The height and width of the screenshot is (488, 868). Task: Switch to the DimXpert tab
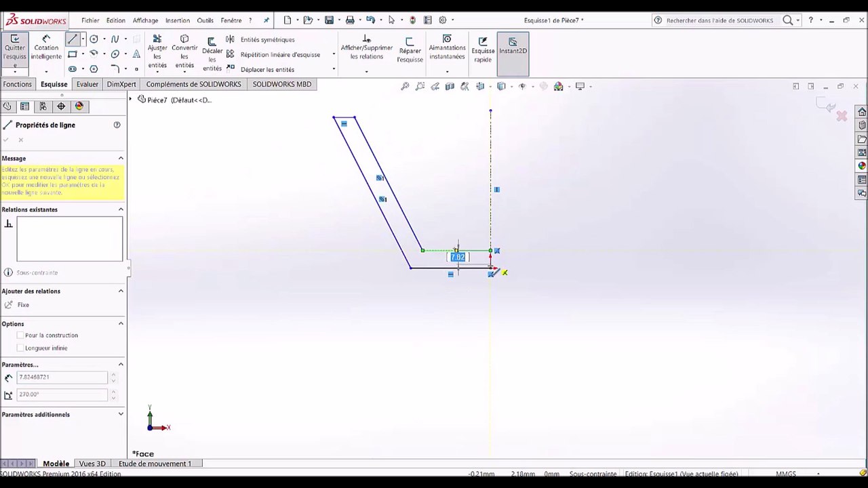click(x=121, y=84)
